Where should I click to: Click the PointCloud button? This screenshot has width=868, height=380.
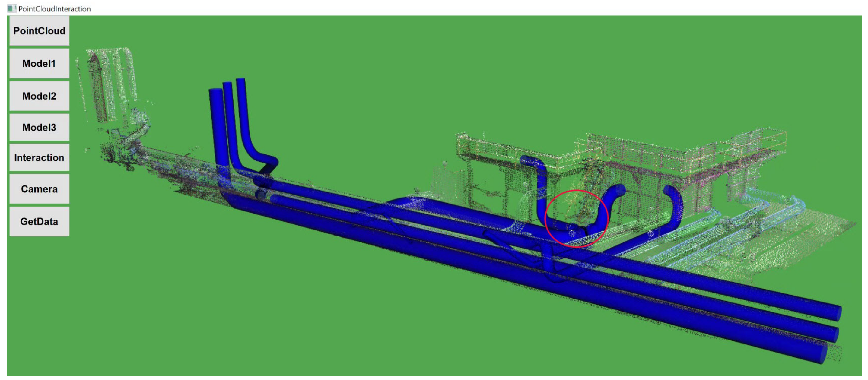(x=39, y=31)
